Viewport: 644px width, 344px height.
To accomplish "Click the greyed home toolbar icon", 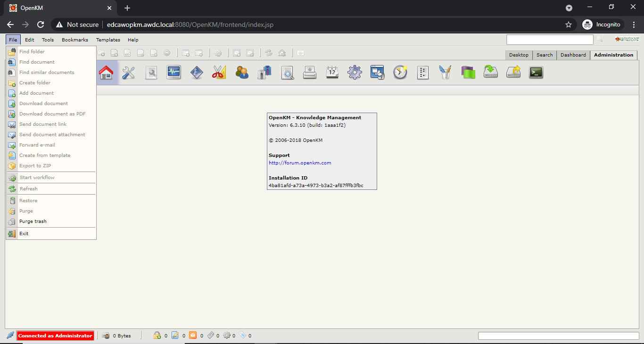I will pos(282,53).
